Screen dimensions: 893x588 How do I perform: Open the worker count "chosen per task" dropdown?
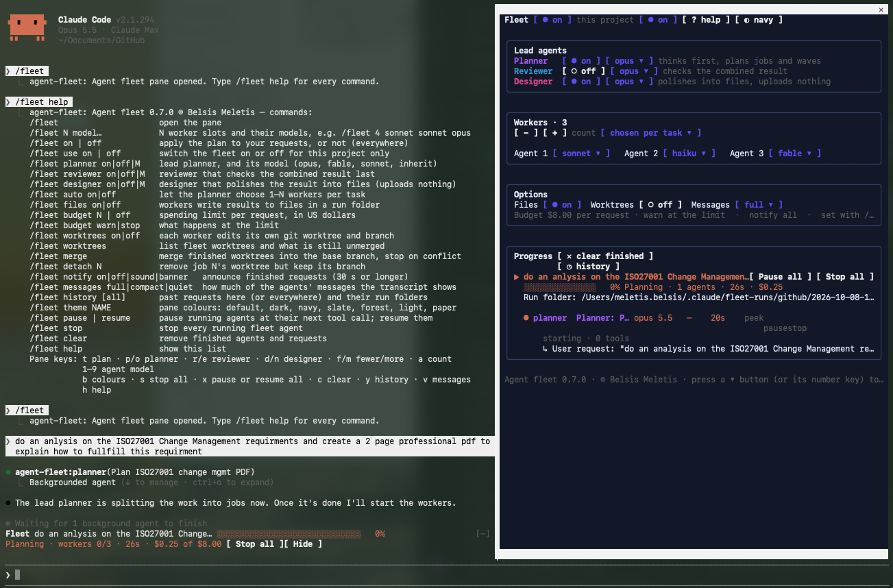coord(651,133)
